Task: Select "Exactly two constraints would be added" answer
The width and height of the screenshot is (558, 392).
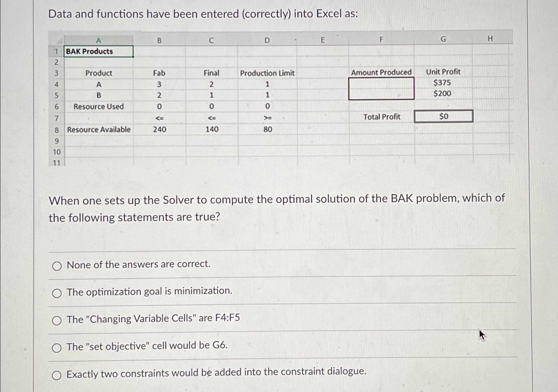Action: 57,375
